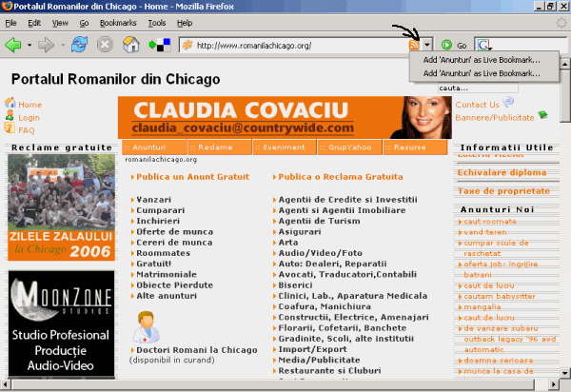This screenshot has width=571, height=392.
Task: Click the forward arrow toolbar icon
Action: pyautogui.click(x=44, y=45)
